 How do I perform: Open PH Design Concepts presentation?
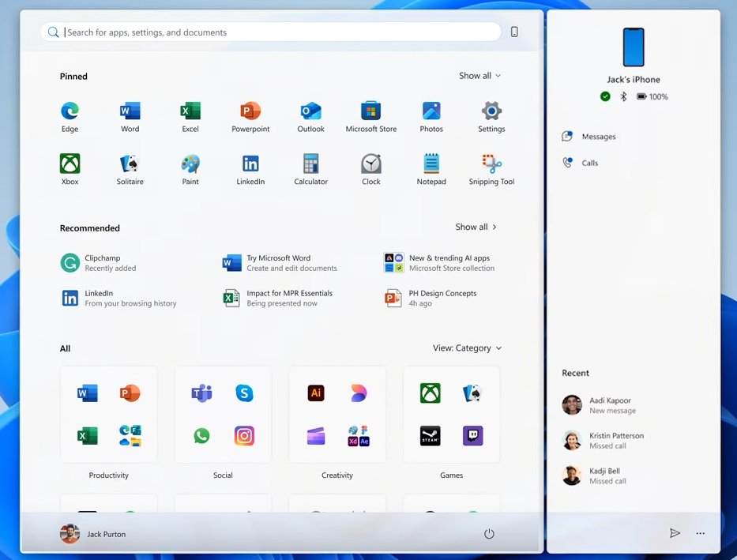(431, 298)
